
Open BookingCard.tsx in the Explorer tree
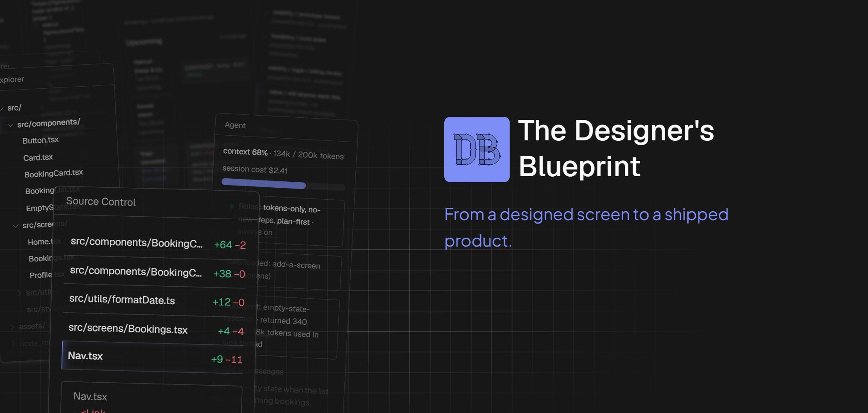(53, 173)
